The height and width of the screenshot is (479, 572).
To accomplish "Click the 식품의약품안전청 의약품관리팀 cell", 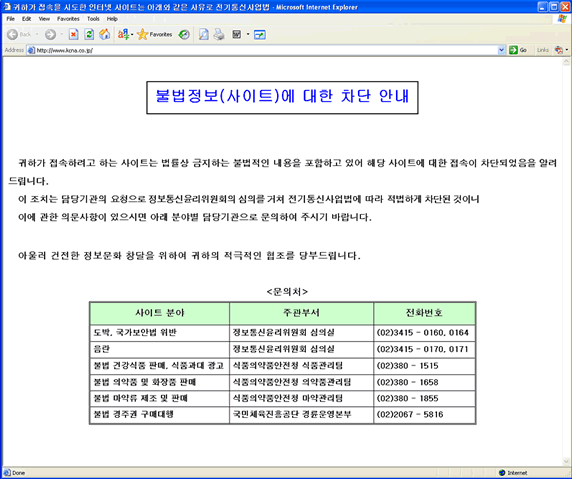I will point(301,382).
